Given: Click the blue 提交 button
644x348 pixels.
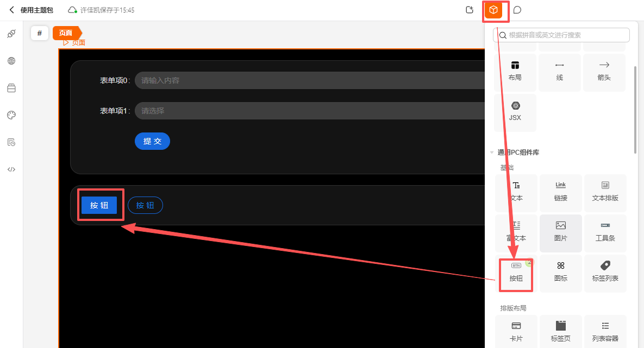Looking at the screenshot, I should click(152, 141).
